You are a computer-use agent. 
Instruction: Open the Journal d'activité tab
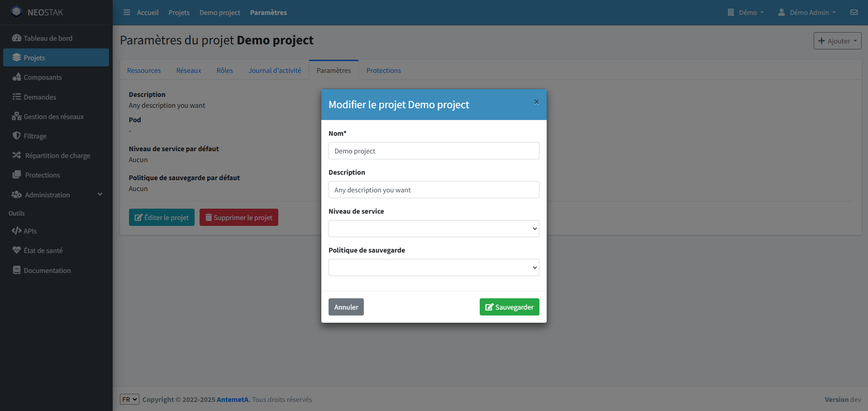[x=274, y=70]
